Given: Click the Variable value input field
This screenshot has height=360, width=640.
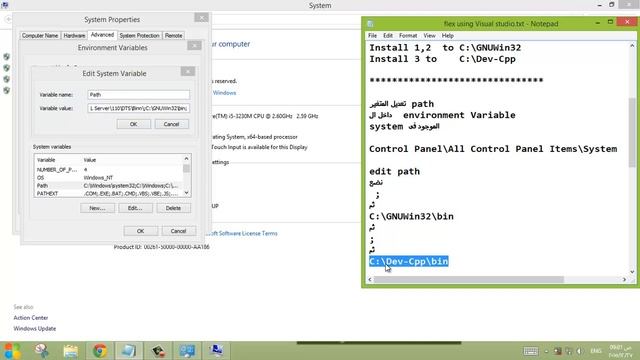Looking at the screenshot, I should [x=138, y=108].
